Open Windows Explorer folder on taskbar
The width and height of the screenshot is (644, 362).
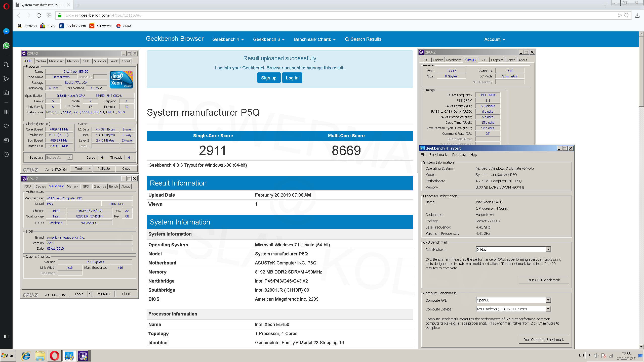coord(40,356)
